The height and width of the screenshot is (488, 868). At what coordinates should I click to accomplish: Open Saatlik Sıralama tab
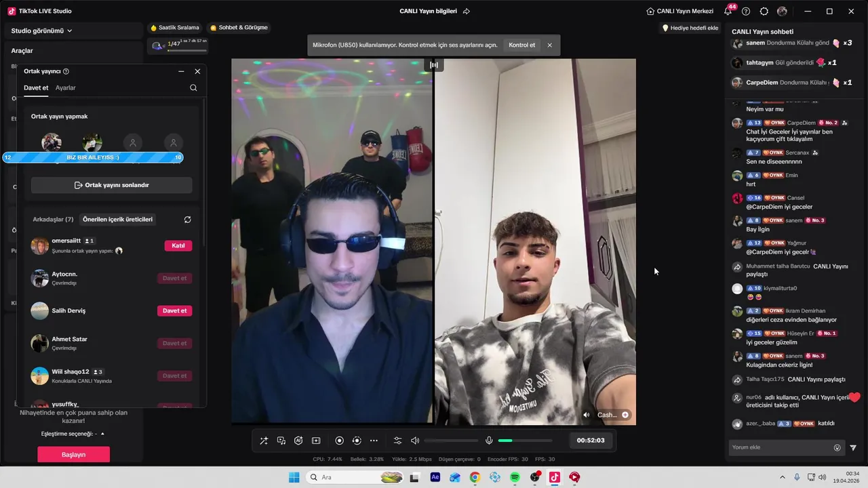(175, 28)
